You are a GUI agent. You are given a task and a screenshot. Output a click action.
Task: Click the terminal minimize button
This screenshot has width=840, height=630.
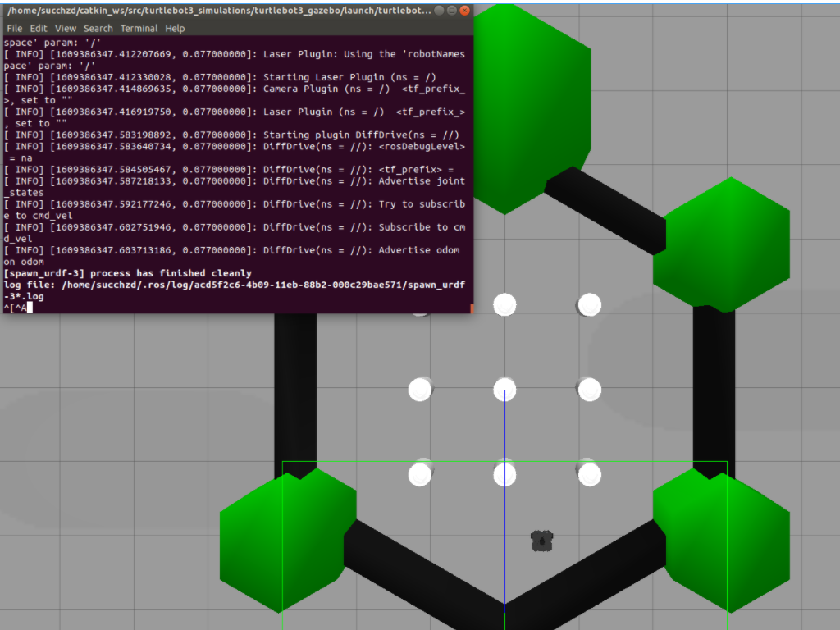click(x=439, y=11)
